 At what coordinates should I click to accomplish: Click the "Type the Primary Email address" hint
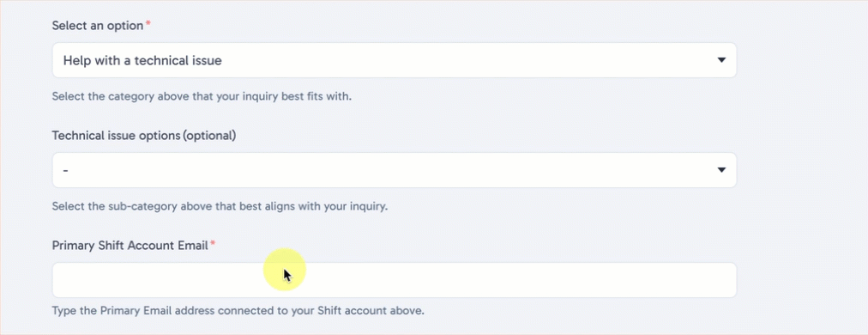(238, 311)
